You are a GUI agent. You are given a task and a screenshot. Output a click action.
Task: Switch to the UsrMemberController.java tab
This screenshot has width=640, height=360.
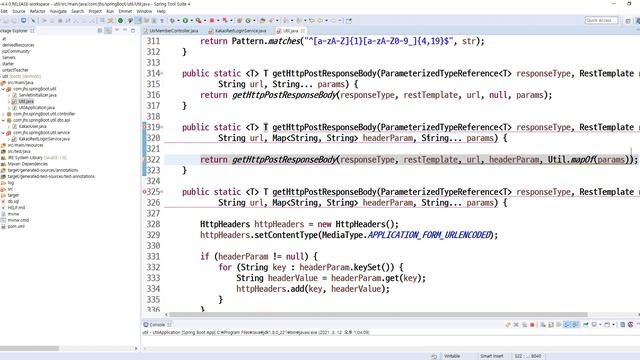click(x=173, y=31)
